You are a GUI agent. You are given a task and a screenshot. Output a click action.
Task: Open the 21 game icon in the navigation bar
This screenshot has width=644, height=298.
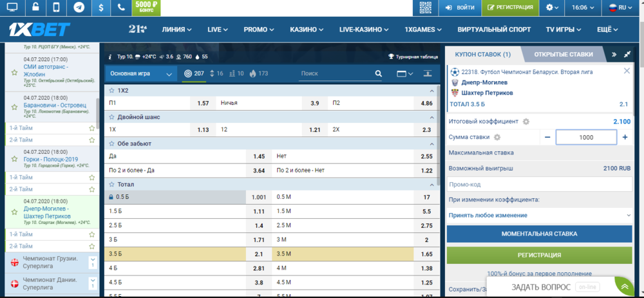[x=138, y=30]
